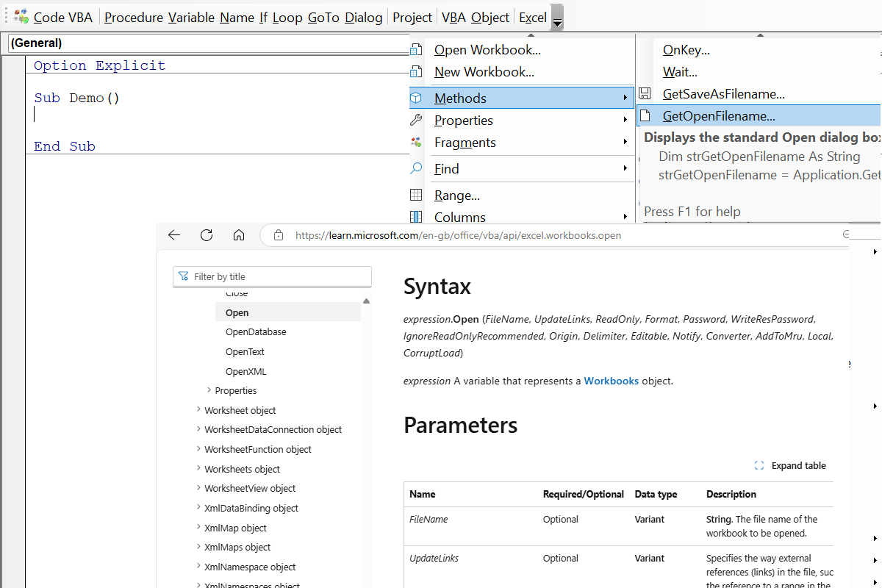Expand the Fragments submenu arrow
The height and width of the screenshot is (588, 882).
625,142
